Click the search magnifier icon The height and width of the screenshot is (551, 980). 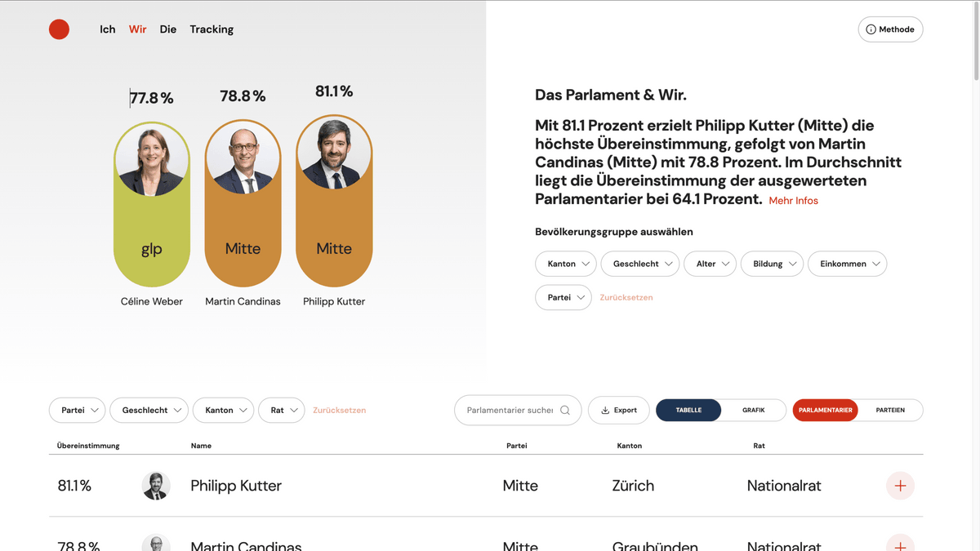[565, 411]
